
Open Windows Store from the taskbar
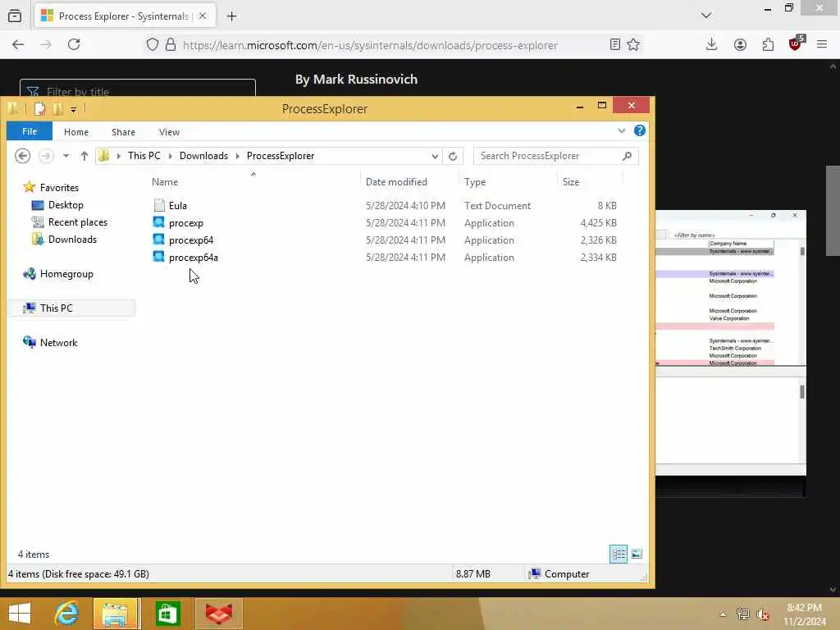pyautogui.click(x=167, y=614)
